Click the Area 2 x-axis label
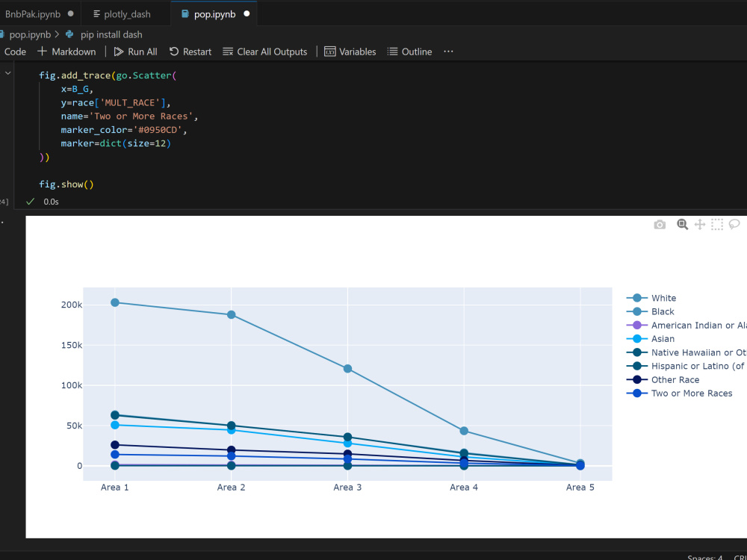The width and height of the screenshot is (747, 560). [x=231, y=487]
